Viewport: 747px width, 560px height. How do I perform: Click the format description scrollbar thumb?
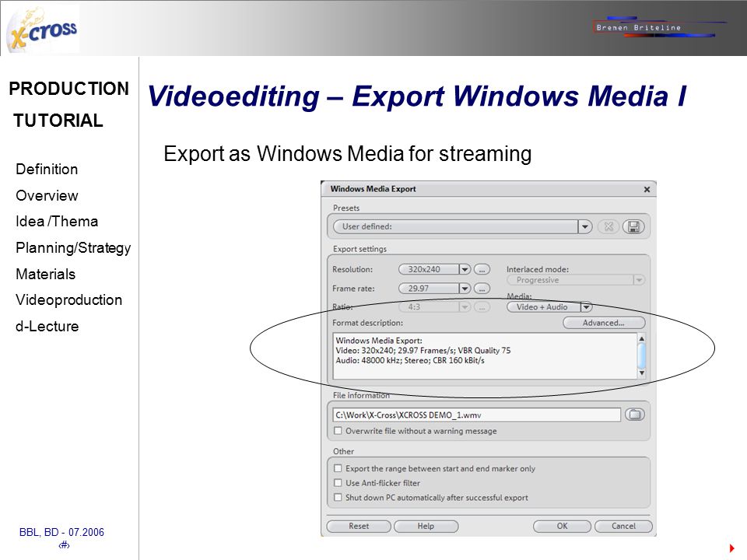coord(642,355)
